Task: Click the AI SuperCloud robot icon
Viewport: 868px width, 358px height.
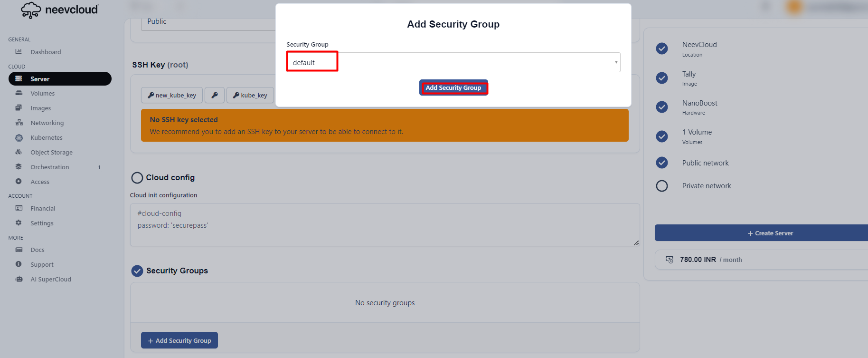Action: [x=19, y=279]
